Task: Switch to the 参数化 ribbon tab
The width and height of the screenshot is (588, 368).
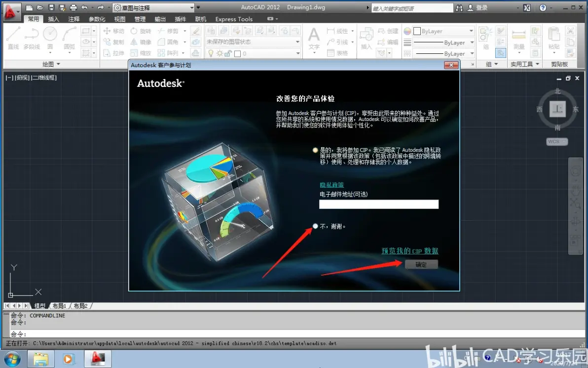Action: coord(97,19)
